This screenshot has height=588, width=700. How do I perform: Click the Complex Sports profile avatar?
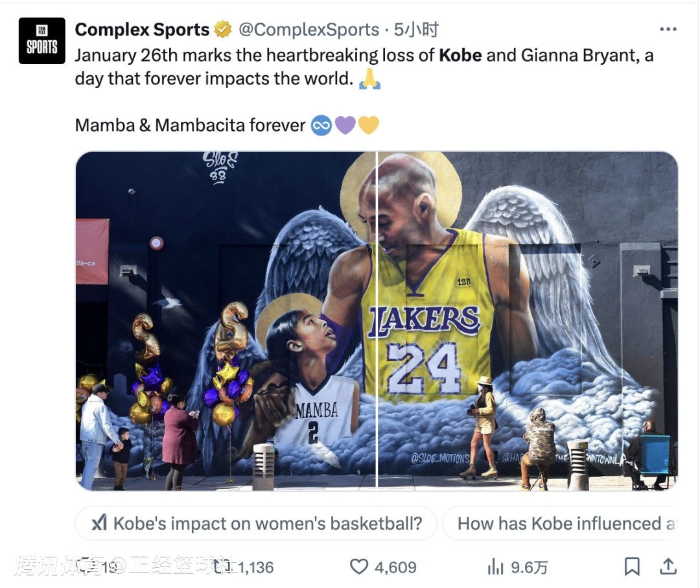[x=42, y=41]
